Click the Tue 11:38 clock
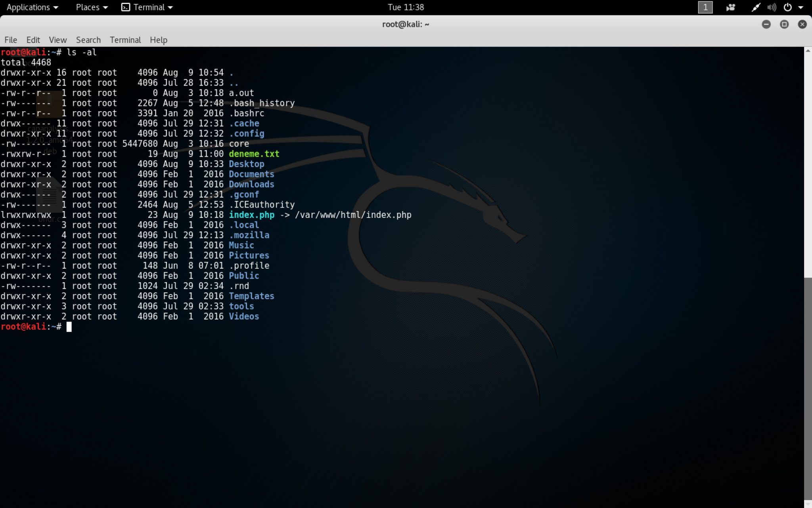 click(406, 8)
